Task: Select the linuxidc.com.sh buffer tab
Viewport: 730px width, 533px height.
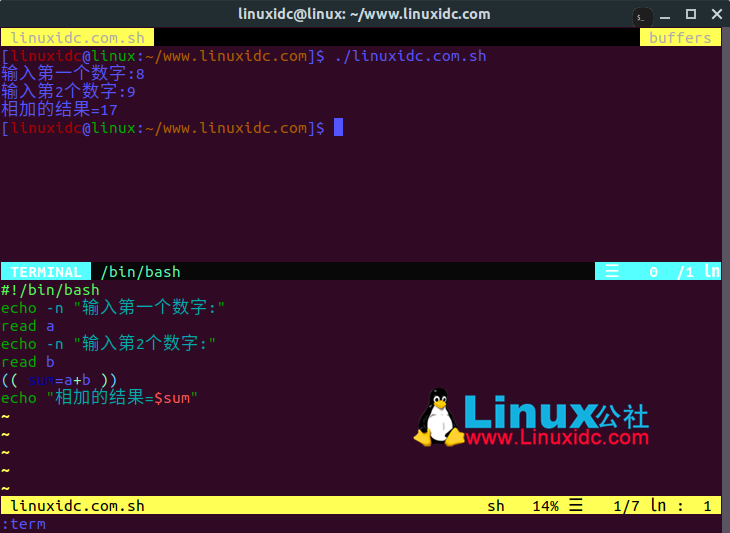Action: (x=77, y=37)
